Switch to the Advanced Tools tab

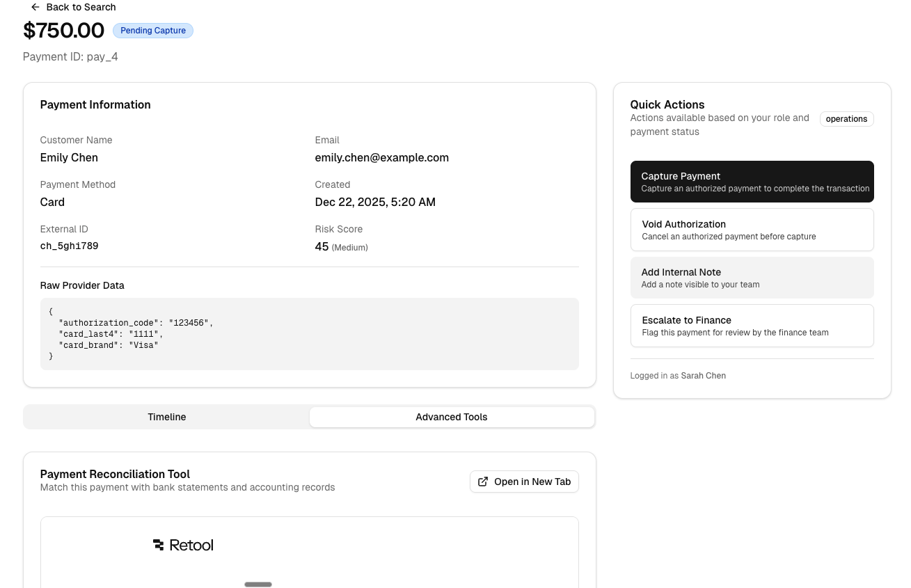pyautogui.click(x=451, y=417)
